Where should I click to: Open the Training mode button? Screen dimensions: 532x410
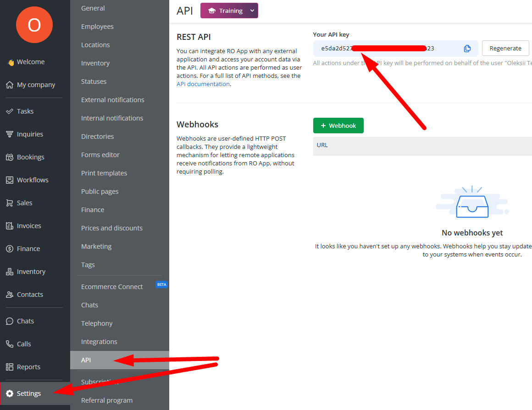(225, 11)
